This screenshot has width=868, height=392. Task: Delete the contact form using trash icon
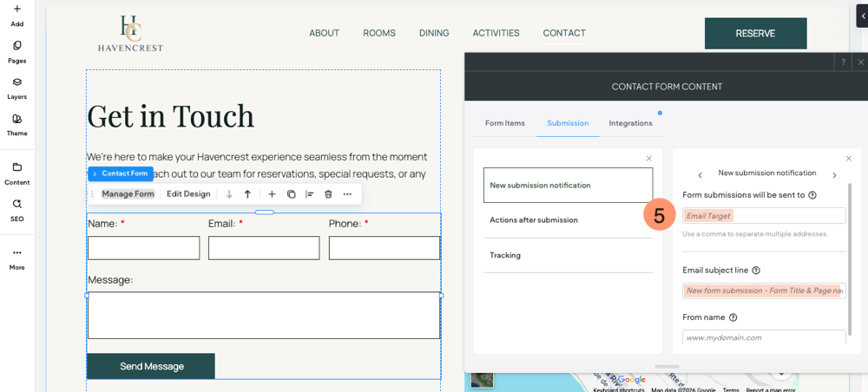328,194
